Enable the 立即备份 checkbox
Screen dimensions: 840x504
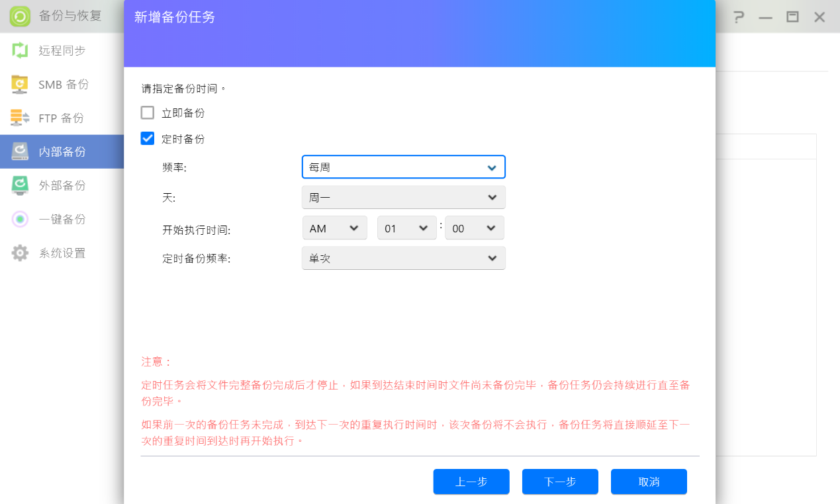pyautogui.click(x=148, y=112)
